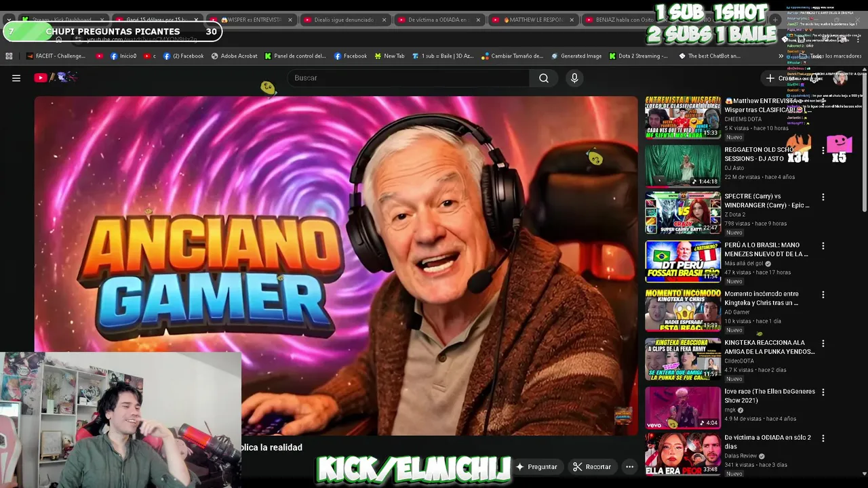Click channel name Más allá del gol

744,264
